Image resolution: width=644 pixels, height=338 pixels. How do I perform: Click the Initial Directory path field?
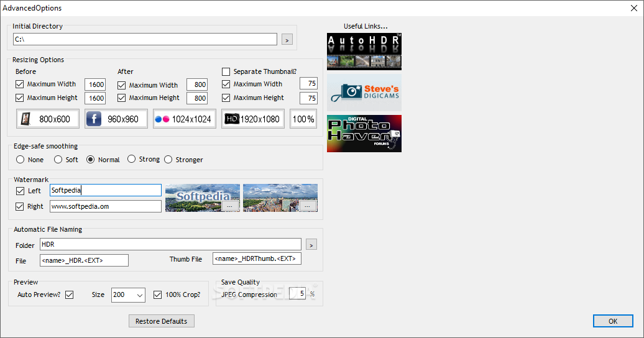145,39
